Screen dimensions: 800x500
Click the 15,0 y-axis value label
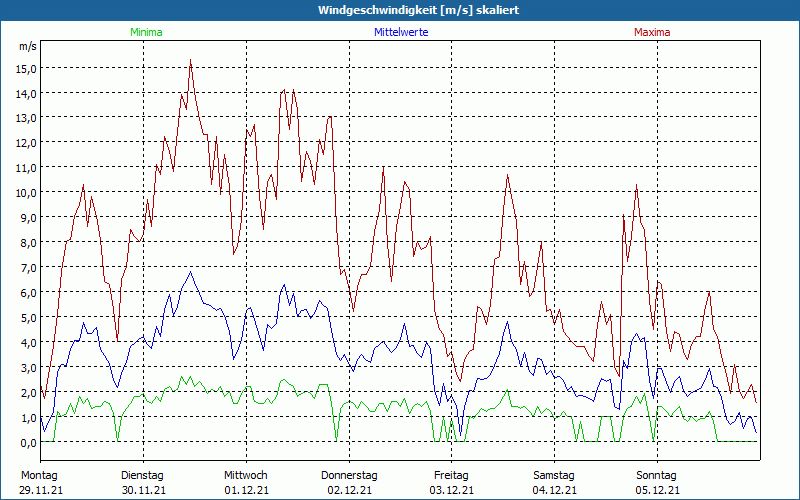tap(27, 68)
